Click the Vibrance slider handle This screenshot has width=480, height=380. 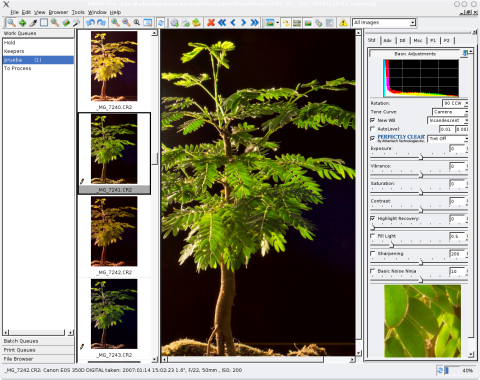pos(421,175)
